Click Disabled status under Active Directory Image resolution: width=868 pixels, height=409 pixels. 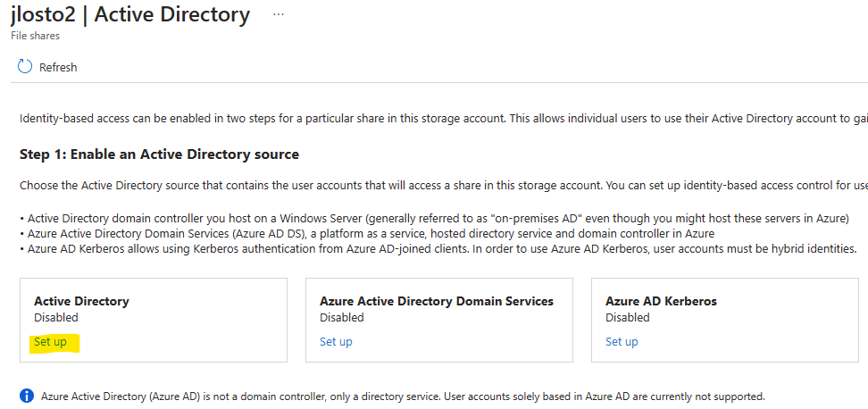click(x=56, y=318)
